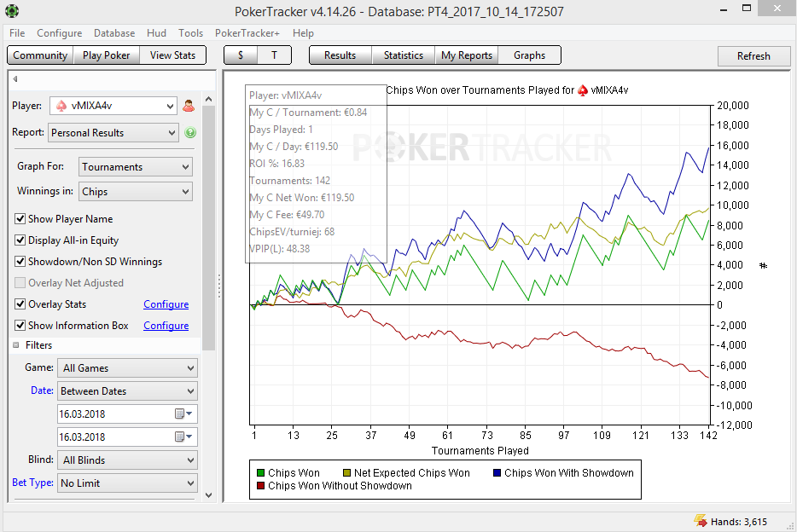The width and height of the screenshot is (797, 532).
Task: Switch to the View Stats tab
Action: point(172,55)
